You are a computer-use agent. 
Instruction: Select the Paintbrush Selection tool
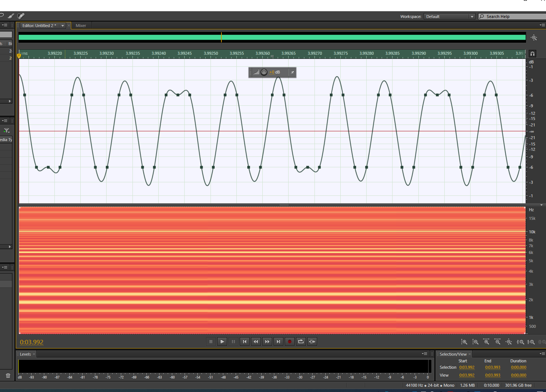coord(11,16)
